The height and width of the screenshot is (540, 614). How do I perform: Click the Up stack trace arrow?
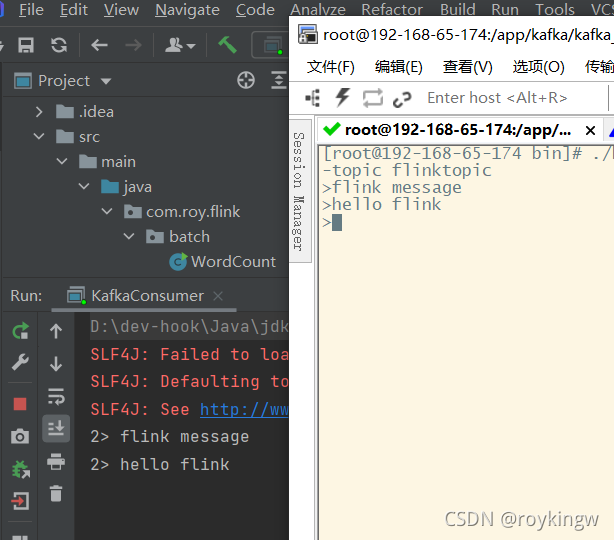click(56, 331)
